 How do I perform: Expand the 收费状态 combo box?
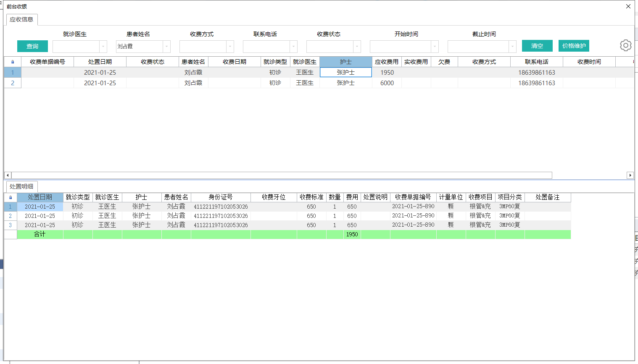click(357, 46)
